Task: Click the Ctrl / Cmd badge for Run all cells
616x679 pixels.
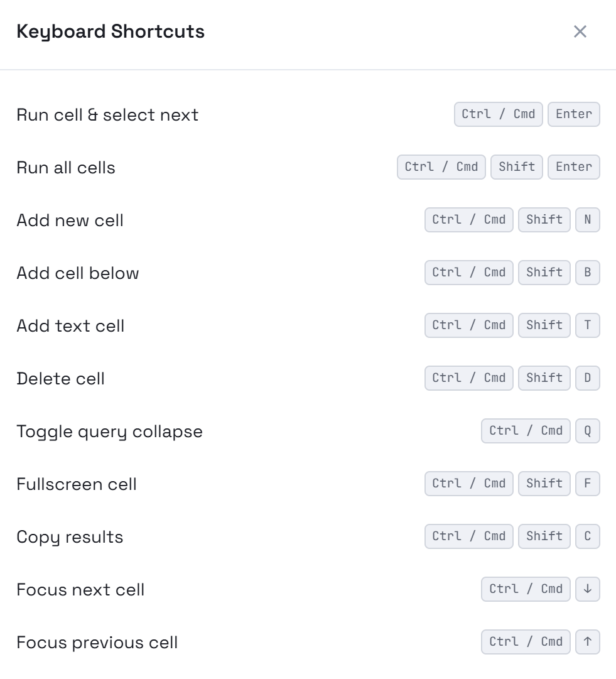Action: pos(441,167)
